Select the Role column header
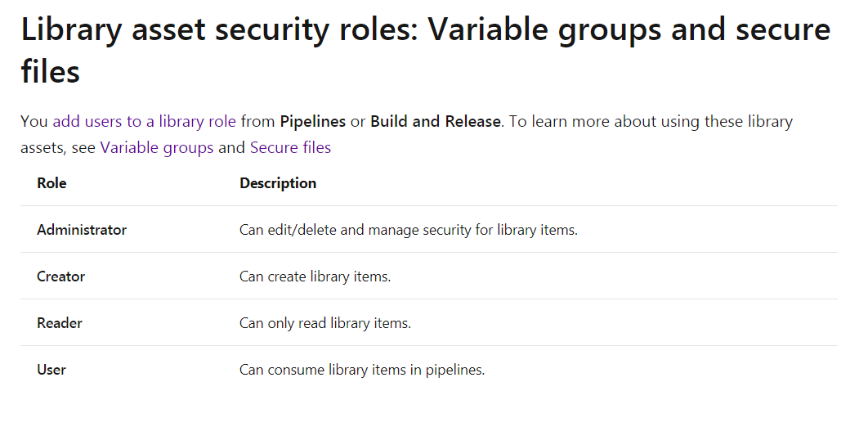 [x=51, y=183]
